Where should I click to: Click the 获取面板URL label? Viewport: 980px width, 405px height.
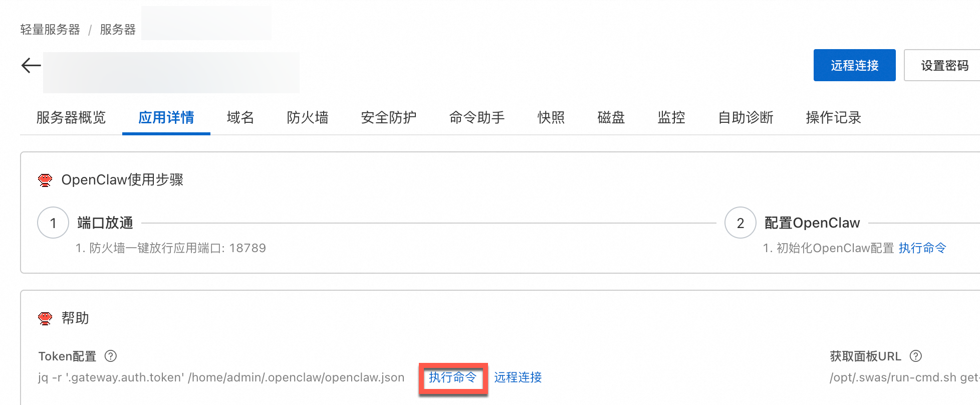pos(865,356)
